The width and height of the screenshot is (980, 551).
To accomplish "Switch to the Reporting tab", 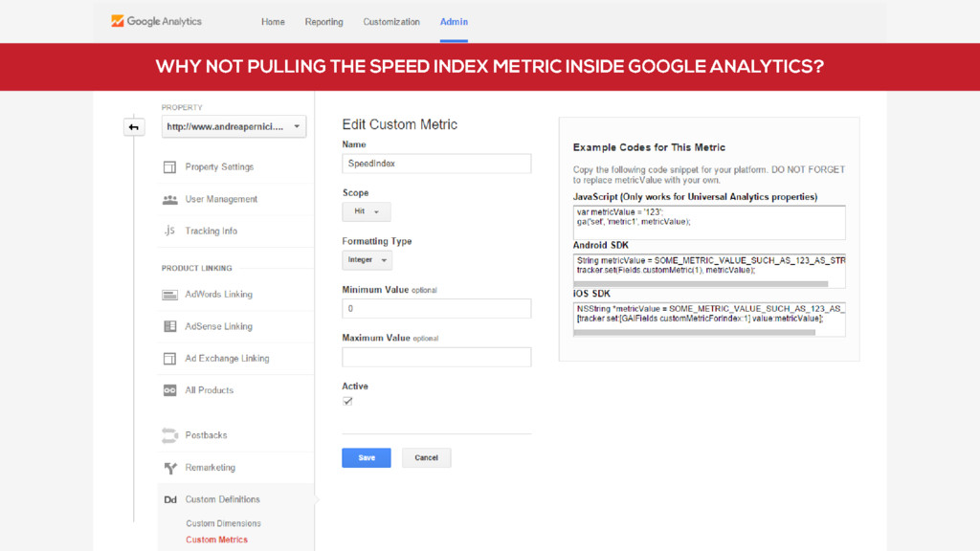I will [x=323, y=22].
